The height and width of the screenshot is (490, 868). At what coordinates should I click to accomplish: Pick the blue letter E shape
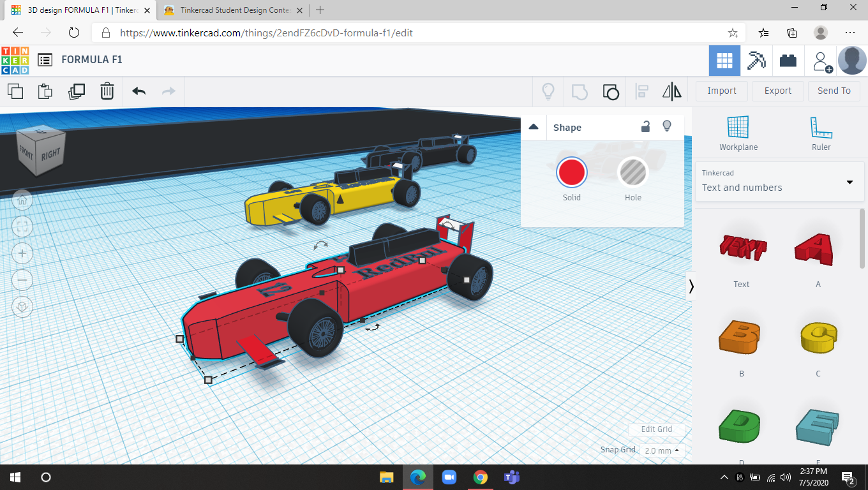tap(818, 427)
